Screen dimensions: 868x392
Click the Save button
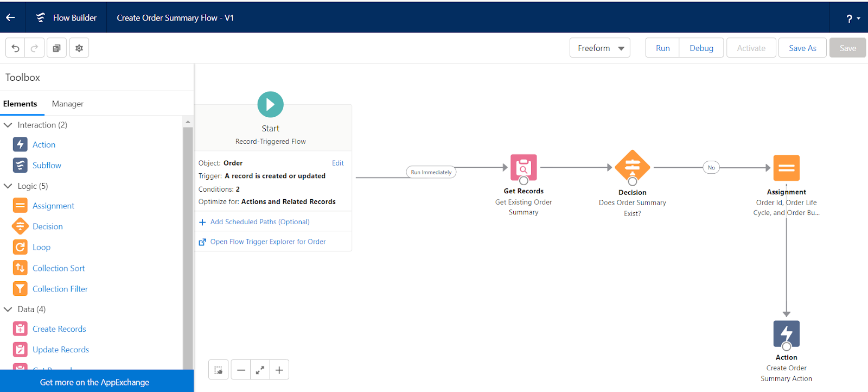coord(848,48)
